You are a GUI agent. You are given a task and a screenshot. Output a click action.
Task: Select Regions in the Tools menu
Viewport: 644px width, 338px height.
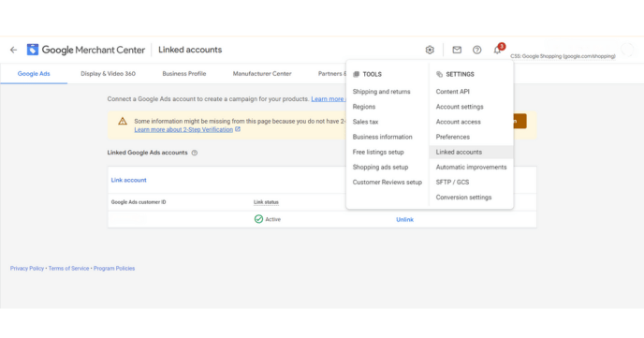point(364,107)
